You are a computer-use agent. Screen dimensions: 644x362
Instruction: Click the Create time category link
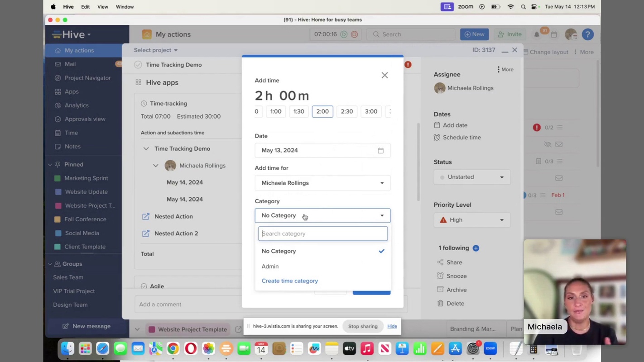click(x=289, y=281)
